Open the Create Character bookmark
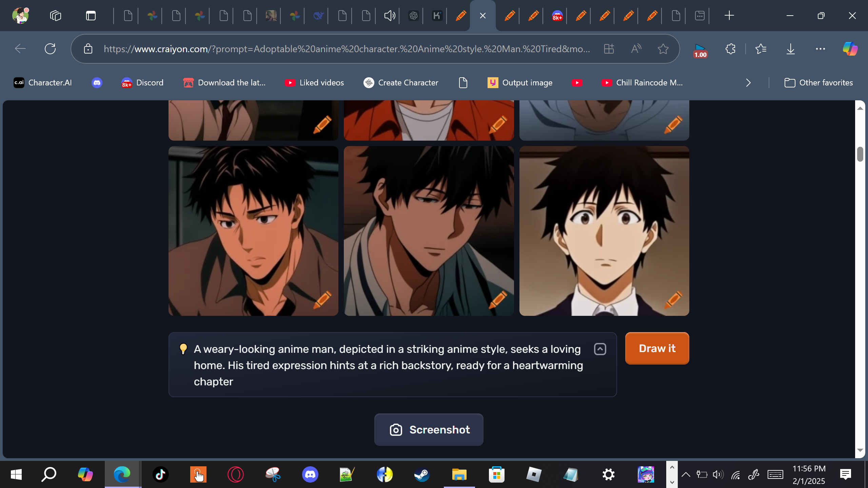The image size is (868, 488). click(401, 83)
